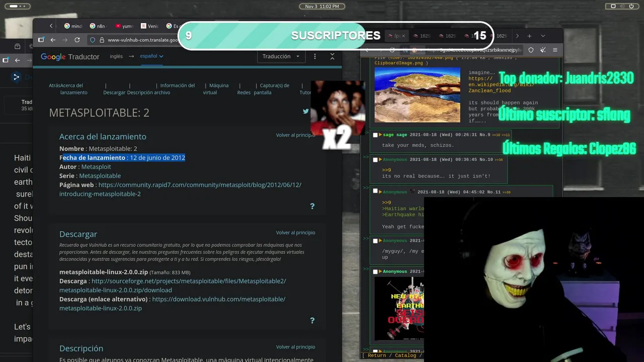Click Catalog link at imageboard bottom
The image size is (644, 362).
pyautogui.click(x=406, y=355)
